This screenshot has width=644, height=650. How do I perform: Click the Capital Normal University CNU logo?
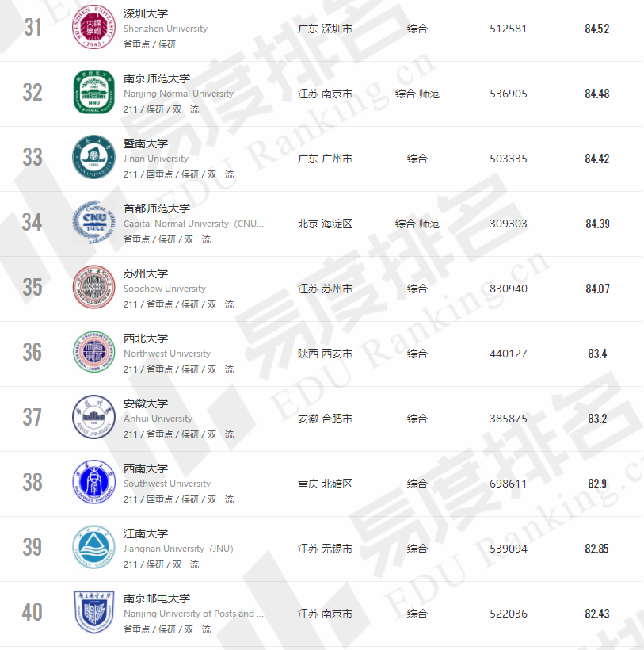94,224
